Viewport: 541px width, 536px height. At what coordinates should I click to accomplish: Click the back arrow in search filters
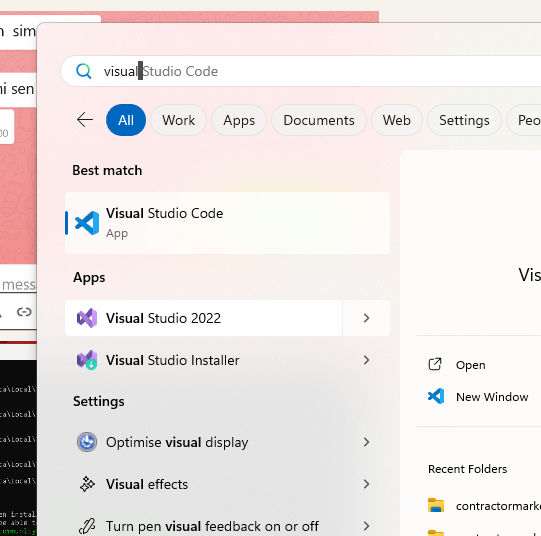(85, 120)
